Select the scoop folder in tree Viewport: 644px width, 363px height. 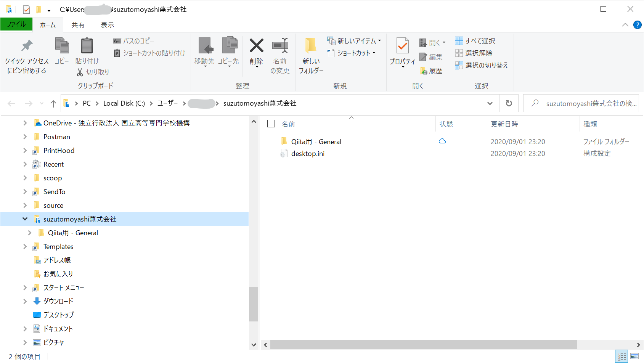52,178
